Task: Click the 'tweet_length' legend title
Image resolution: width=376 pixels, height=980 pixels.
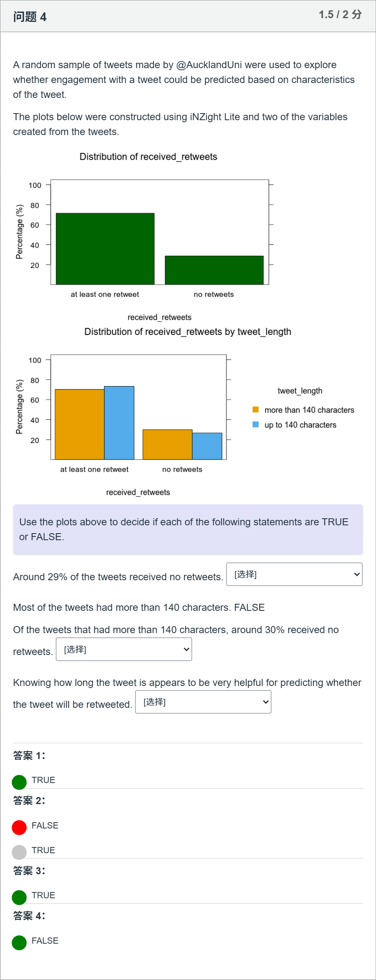Action: point(300,391)
